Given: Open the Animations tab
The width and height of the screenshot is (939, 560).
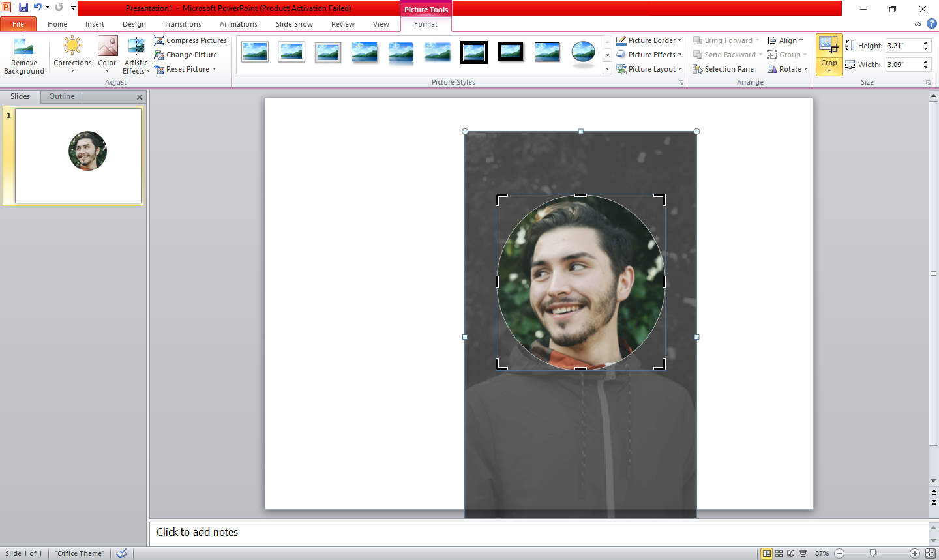Looking at the screenshot, I should (x=239, y=24).
